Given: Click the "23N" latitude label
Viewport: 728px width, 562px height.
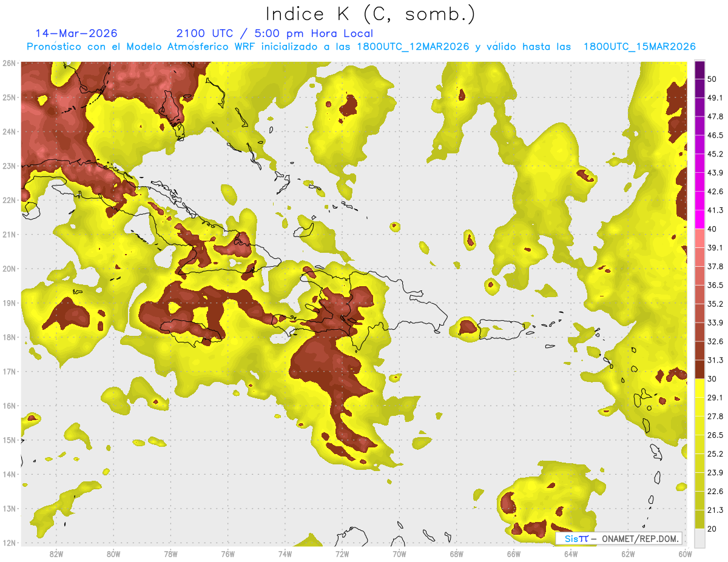Looking at the screenshot, I should pos(9,166).
